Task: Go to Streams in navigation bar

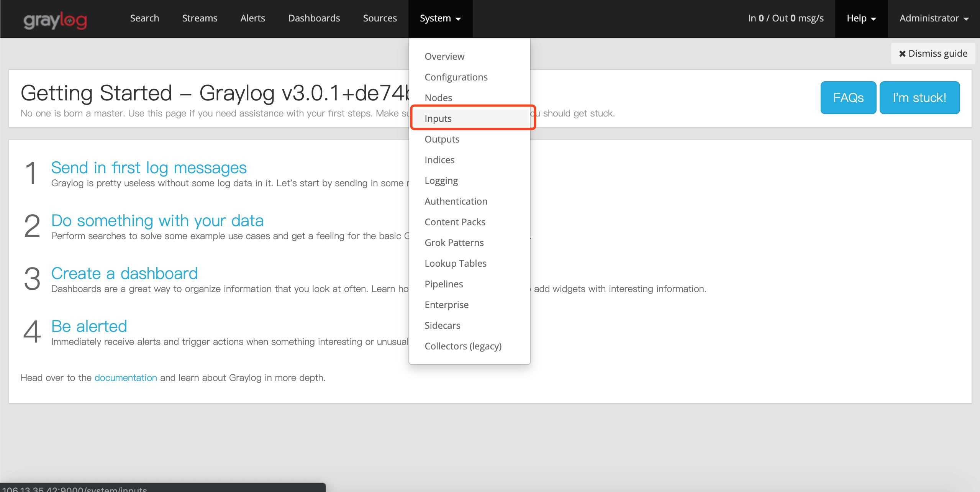Action: pos(200,18)
